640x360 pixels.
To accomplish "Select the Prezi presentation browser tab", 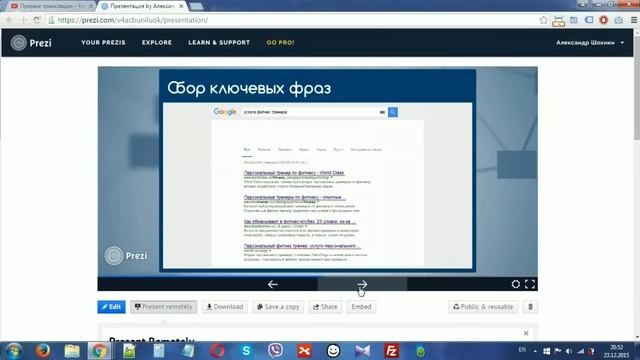I will point(142,6).
